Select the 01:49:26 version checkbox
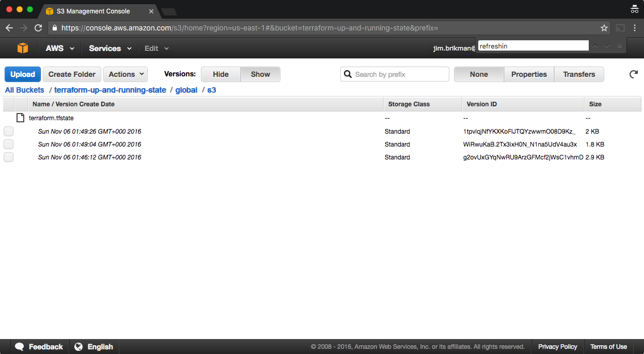 8,132
